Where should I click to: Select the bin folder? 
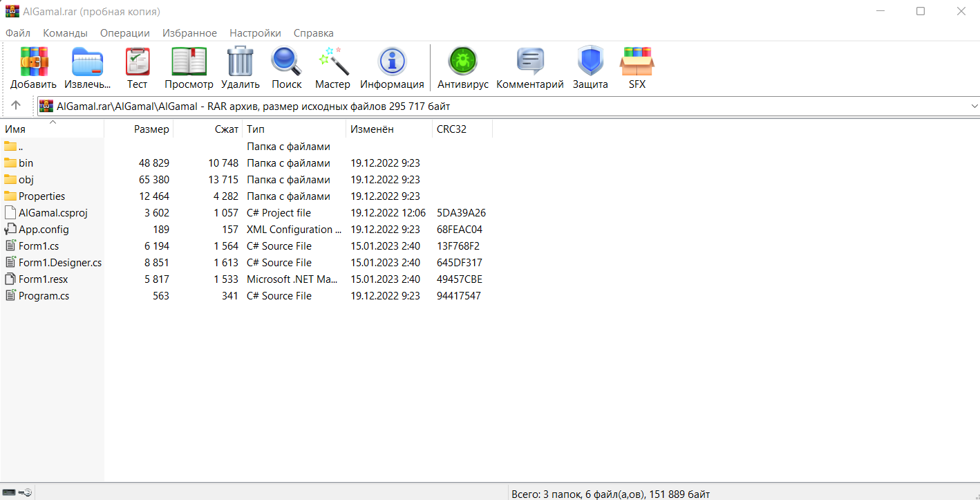tap(26, 163)
